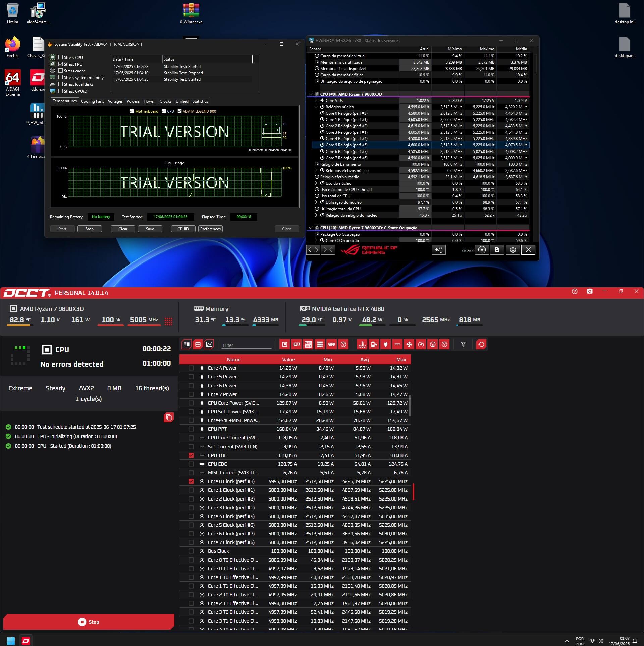The width and height of the screenshot is (644, 646).
Task: Open HWiNFO settings gear icon
Action: pos(513,250)
